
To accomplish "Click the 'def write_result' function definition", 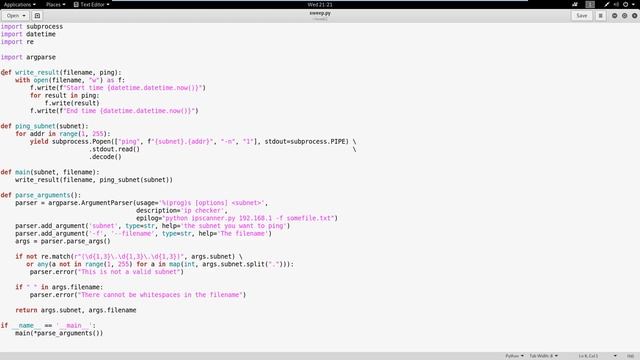I will pyautogui.click(x=61, y=73).
